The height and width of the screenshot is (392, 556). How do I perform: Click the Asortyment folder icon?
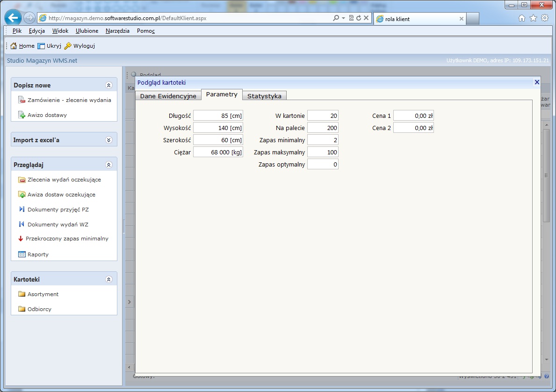(22, 294)
